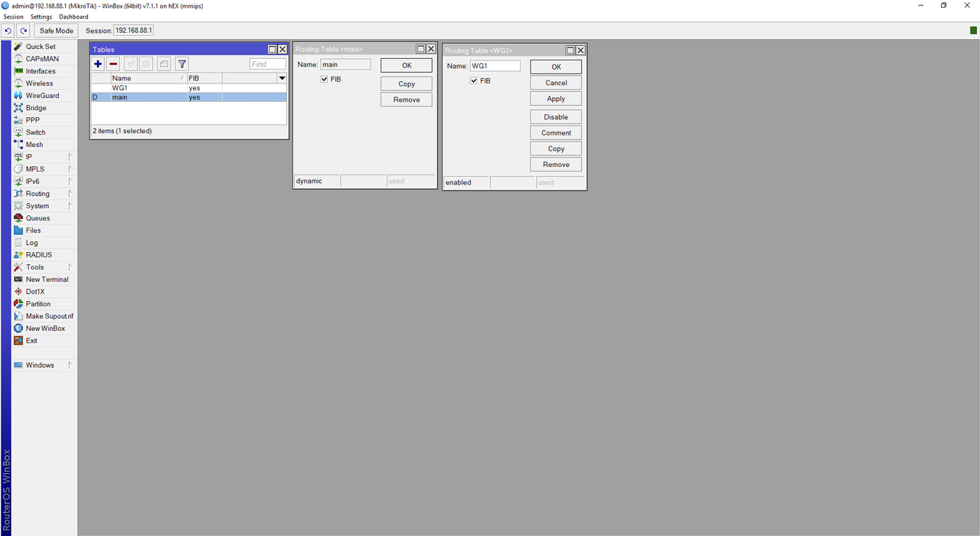Click the undo arrow in the top toolbar
The height and width of the screenshot is (536, 980).
(x=8, y=31)
